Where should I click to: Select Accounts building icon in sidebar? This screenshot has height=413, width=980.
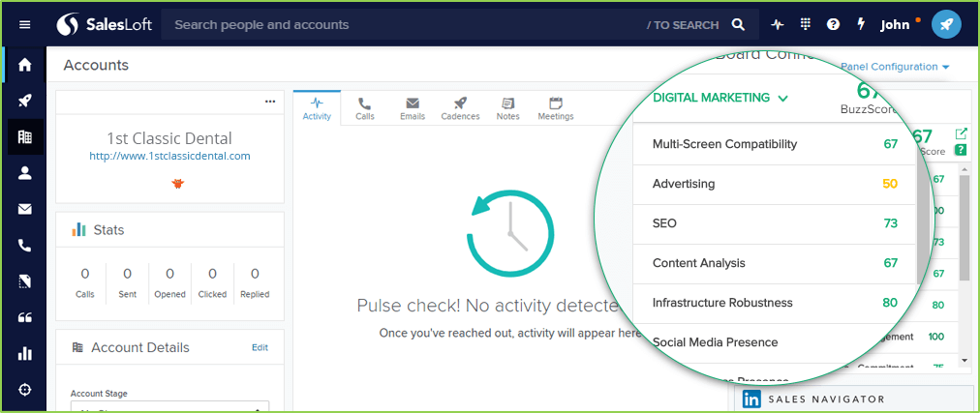25,136
